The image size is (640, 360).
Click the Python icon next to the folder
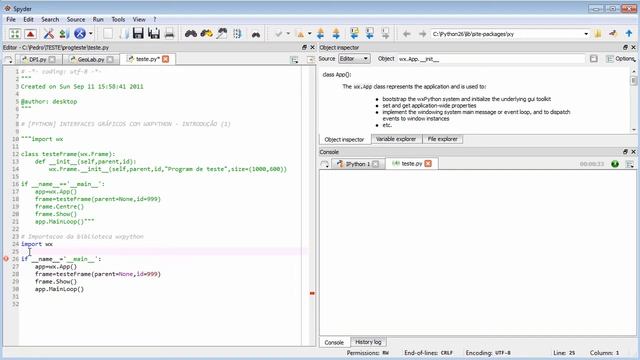pyautogui.click(x=613, y=34)
